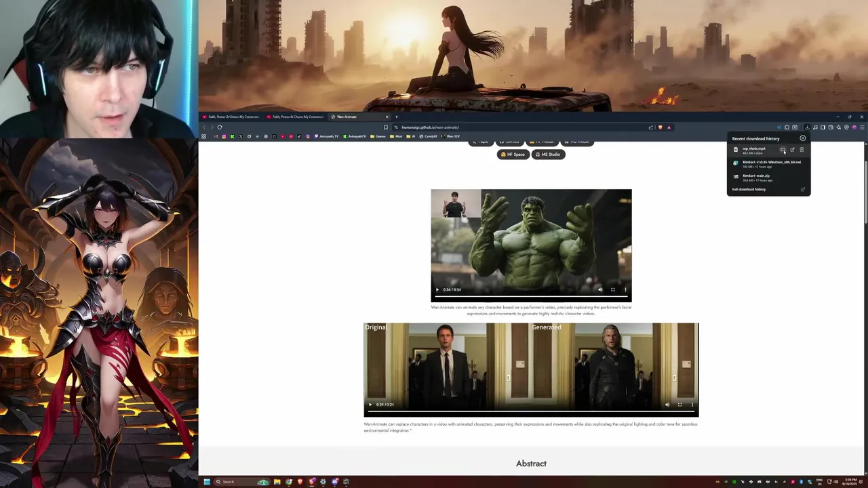Open File Explorer from the taskbar
The image size is (868, 488).
(x=277, y=482)
